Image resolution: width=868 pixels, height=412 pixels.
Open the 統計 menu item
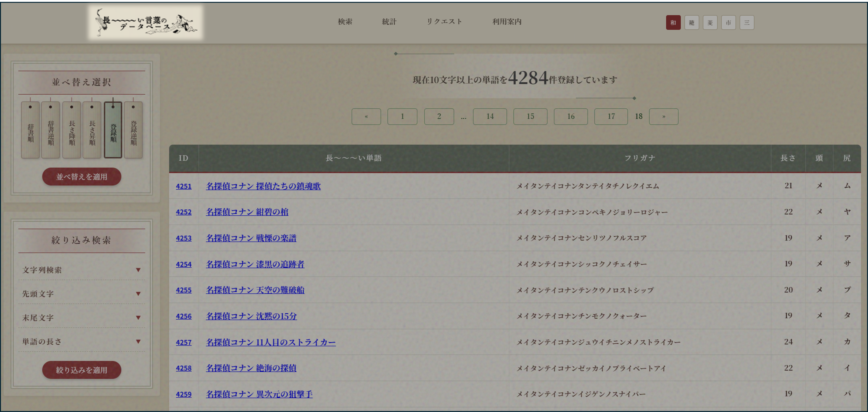tap(389, 22)
